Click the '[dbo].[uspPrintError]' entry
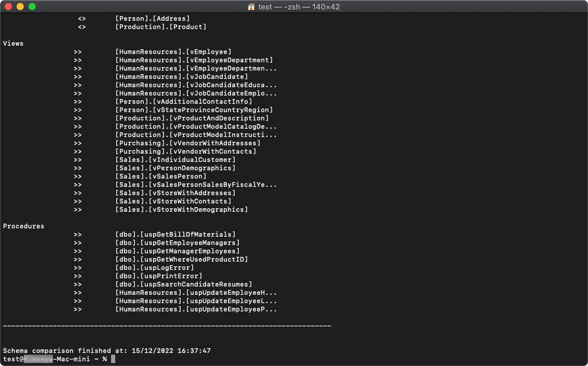 [159, 276]
